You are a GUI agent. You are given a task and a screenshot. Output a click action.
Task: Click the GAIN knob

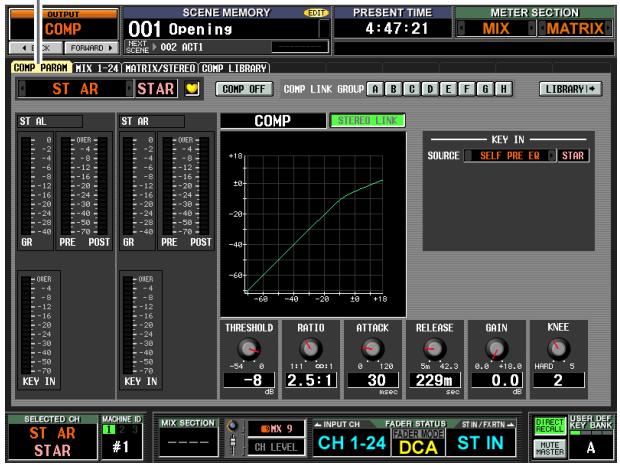(496, 349)
